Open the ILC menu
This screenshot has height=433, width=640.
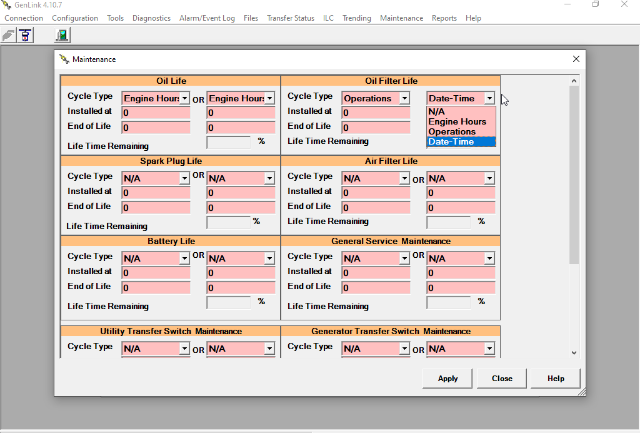coord(328,18)
